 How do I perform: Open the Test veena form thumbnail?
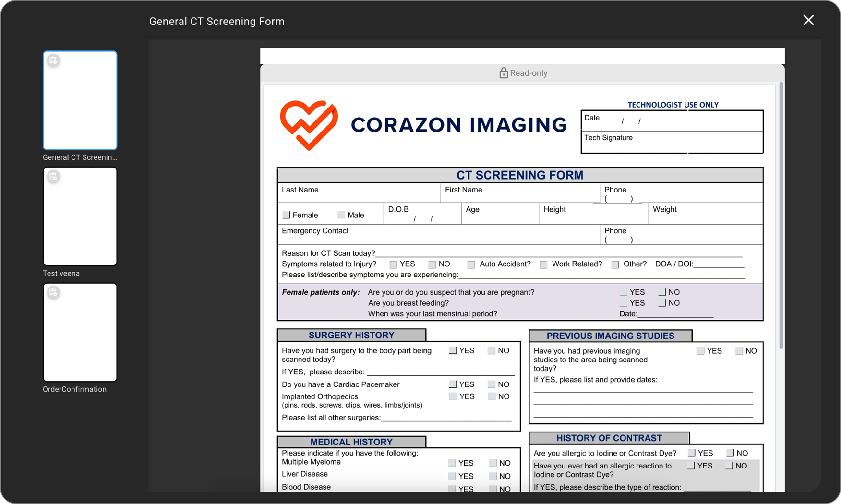coord(80,216)
